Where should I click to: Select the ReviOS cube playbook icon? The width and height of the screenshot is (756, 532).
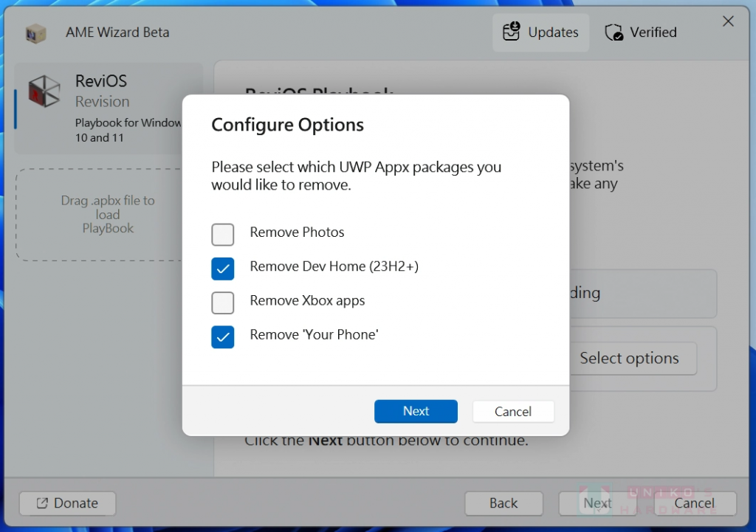click(44, 91)
